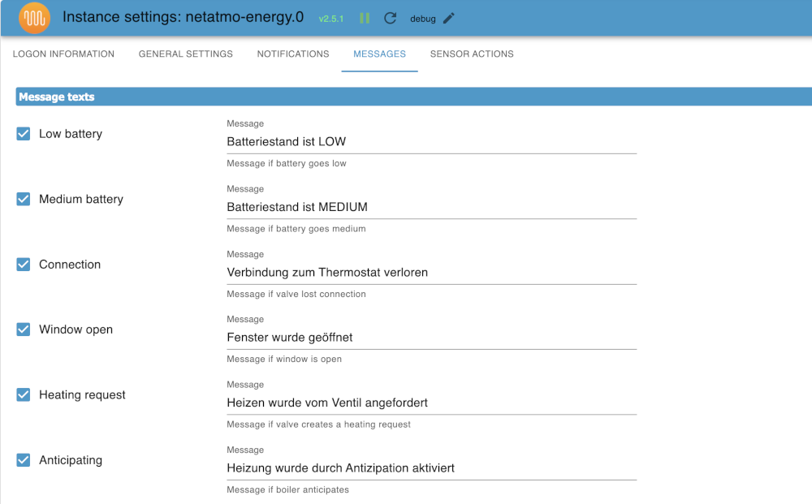The height and width of the screenshot is (504, 812).
Task: Open the Logon Information tab
Action: 63,54
